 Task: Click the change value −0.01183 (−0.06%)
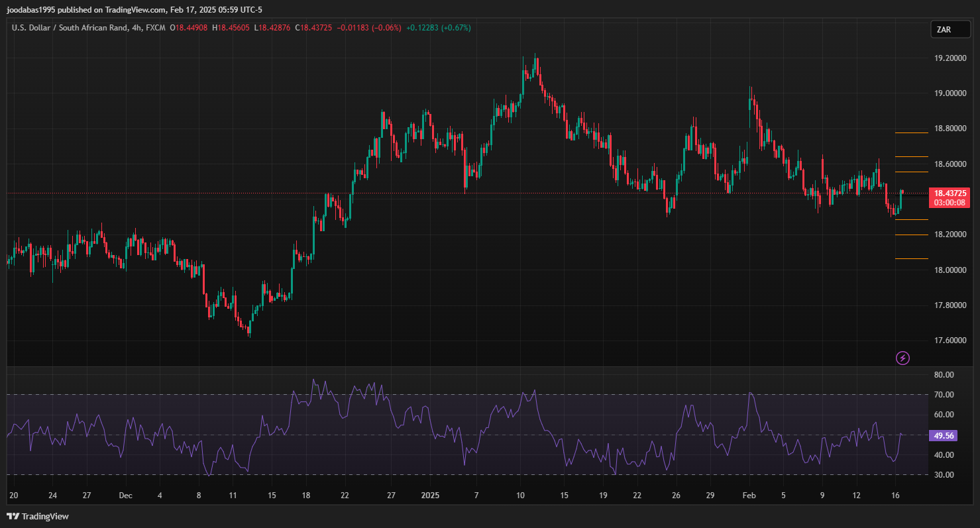(x=369, y=28)
